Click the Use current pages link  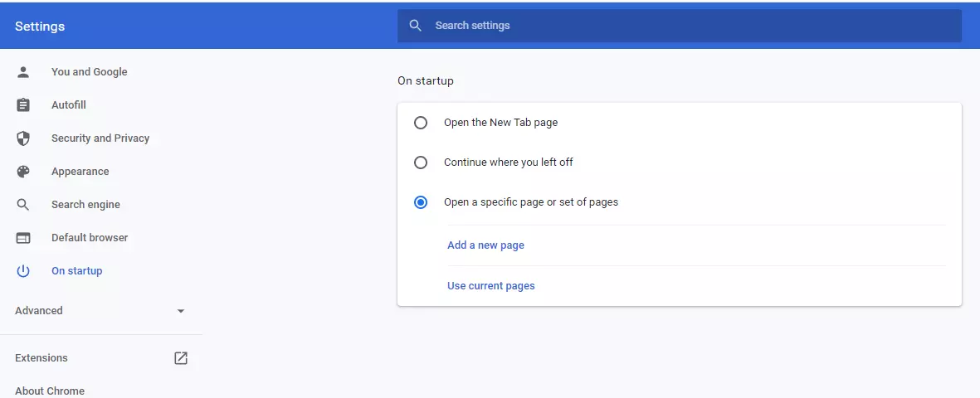pos(490,286)
